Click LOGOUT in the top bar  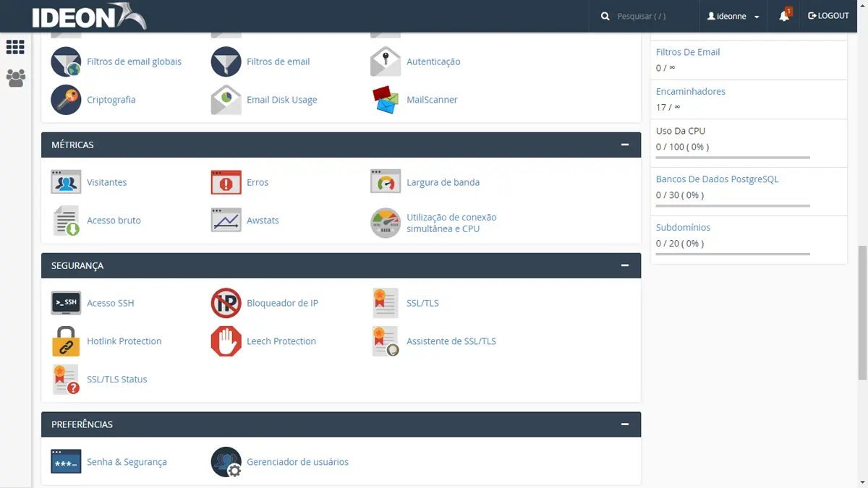tap(827, 15)
